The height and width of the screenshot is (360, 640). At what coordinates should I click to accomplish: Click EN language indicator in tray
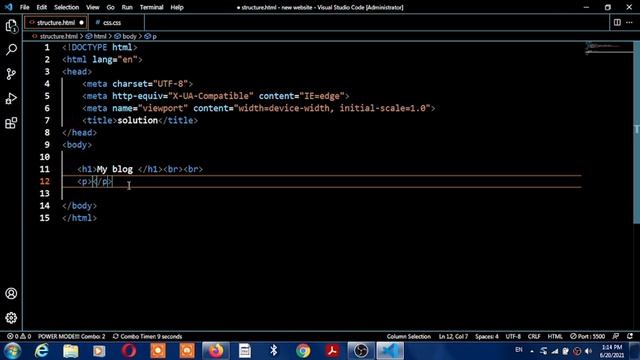[x=519, y=350]
